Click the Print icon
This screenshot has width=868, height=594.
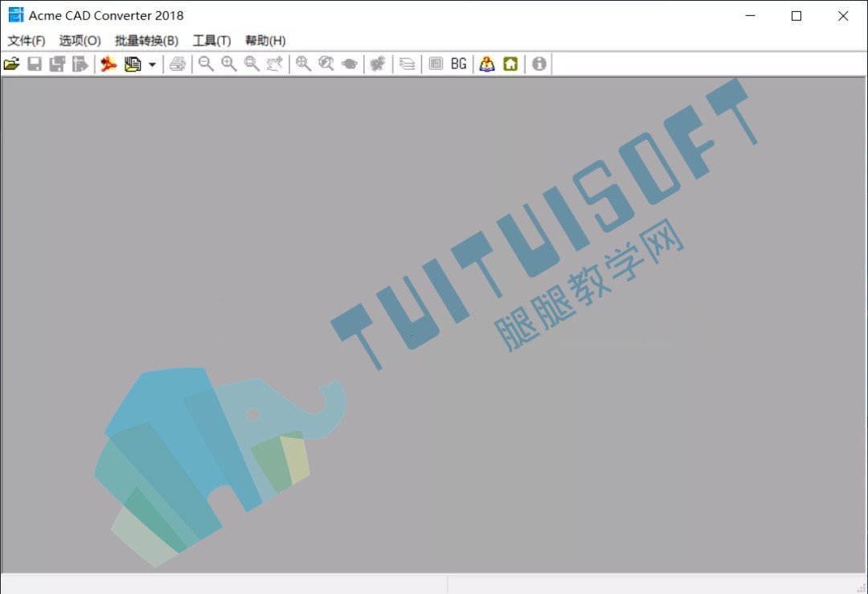click(178, 64)
